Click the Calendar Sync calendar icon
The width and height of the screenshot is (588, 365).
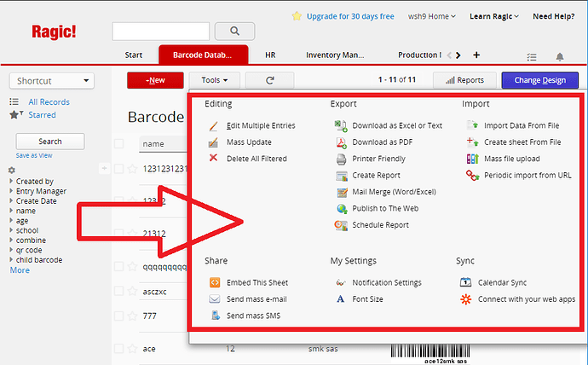[466, 282]
